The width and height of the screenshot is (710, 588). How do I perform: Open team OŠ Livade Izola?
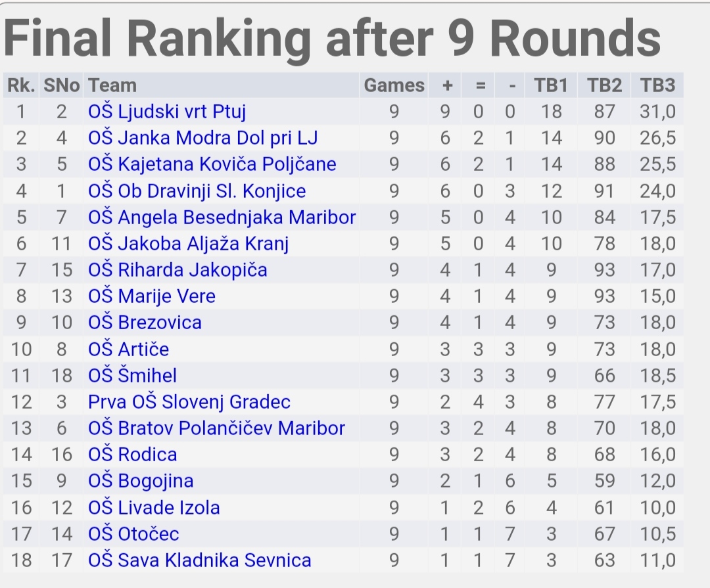tap(154, 507)
